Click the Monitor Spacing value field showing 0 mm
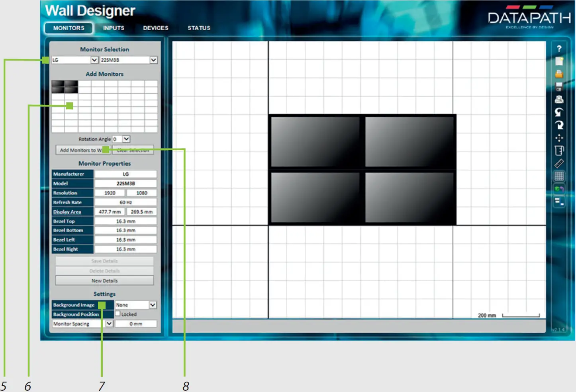Image resolution: width=576 pixels, height=392 pixels. tap(136, 323)
